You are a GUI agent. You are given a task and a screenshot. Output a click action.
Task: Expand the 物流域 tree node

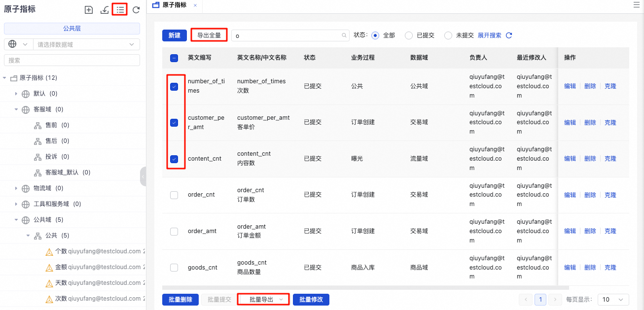(x=15, y=188)
